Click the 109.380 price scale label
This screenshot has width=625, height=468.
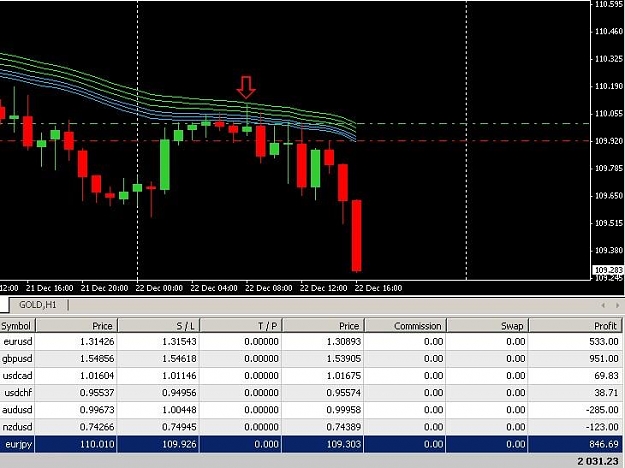(609, 250)
